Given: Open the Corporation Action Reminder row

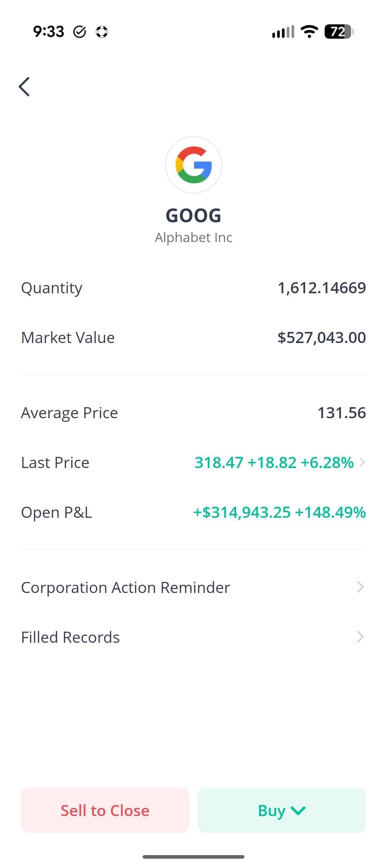Looking at the screenshot, I should [x=125, y=588].
